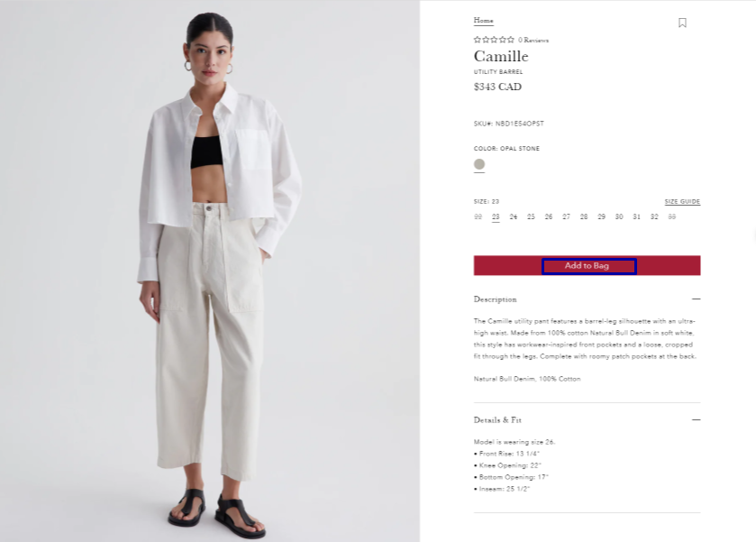The image size is (756, 542).
Task: Collapse the Details & Fit section
Action: (x=696, y=420)
